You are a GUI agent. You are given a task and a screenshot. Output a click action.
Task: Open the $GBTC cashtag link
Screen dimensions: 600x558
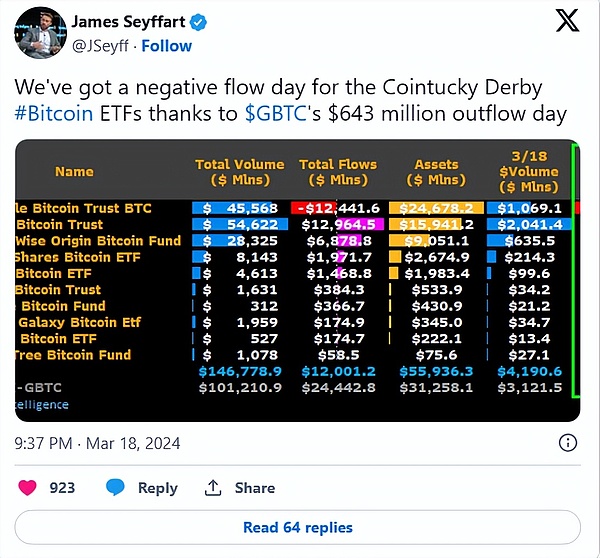point(279,116)
